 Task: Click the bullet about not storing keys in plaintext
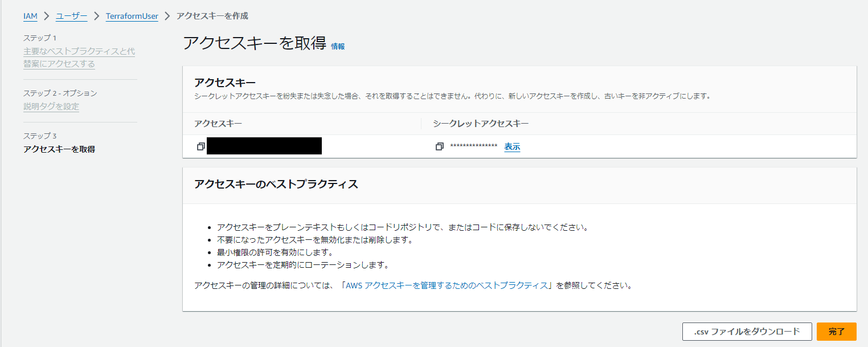point(402,227)
